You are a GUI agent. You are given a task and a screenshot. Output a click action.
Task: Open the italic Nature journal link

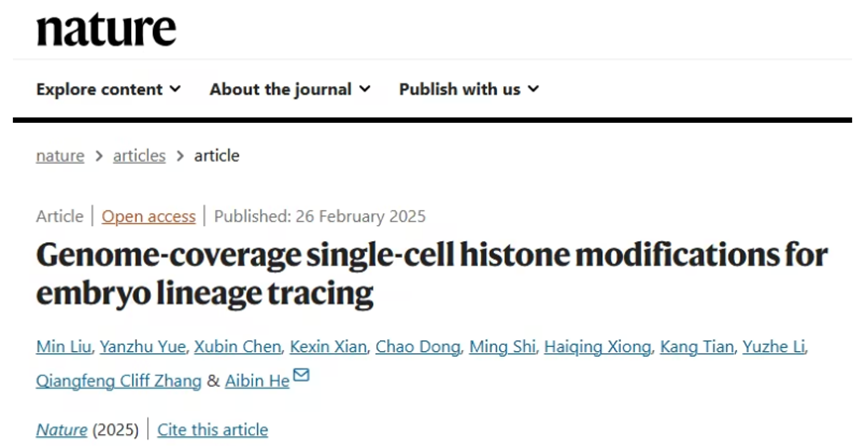pos(62,429)
